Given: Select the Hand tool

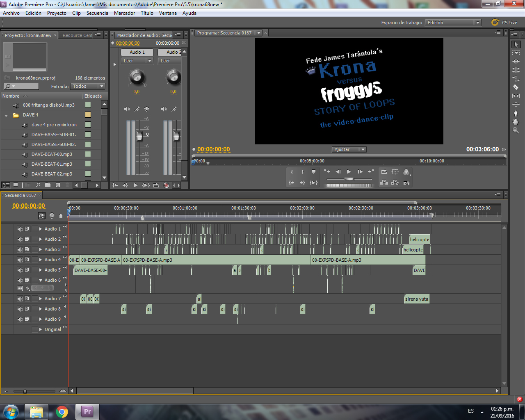Looking at the screenshot, I should coord(516,122).
